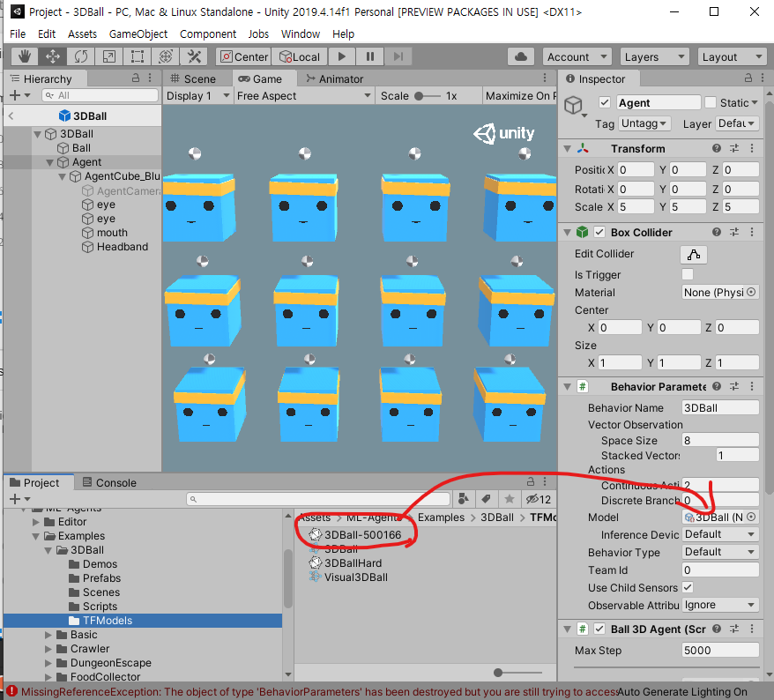
Task: Open Transform preset settings icon
Action: [x=734, y=149]
